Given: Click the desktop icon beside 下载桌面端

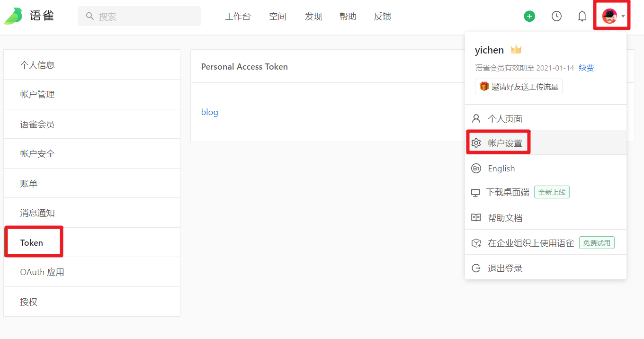Looking at the screenshot, I should [475, 193].
